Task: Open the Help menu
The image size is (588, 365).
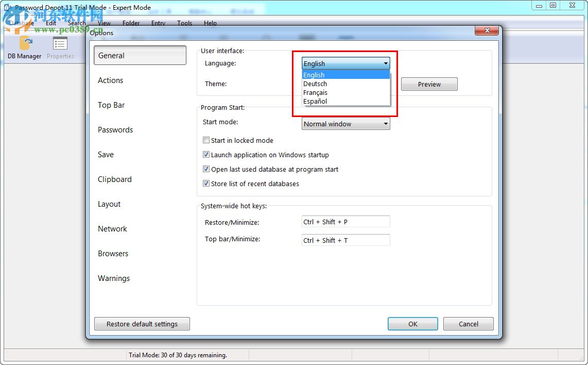Action: pyautogui.click(x=211, y=23)
